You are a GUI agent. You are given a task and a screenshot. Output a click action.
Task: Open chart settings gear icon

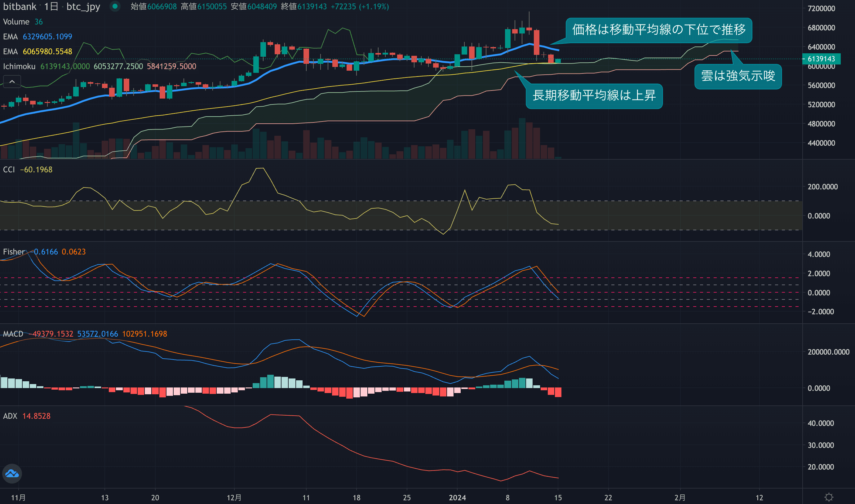(x=829, y=497)
